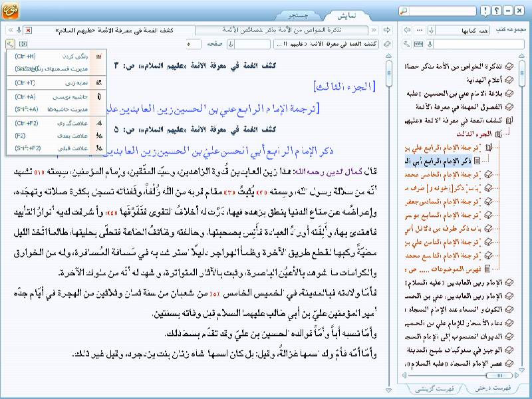Select the تذكرة الخواص document tab
532x399 pixels.
(x=282, y=30)
